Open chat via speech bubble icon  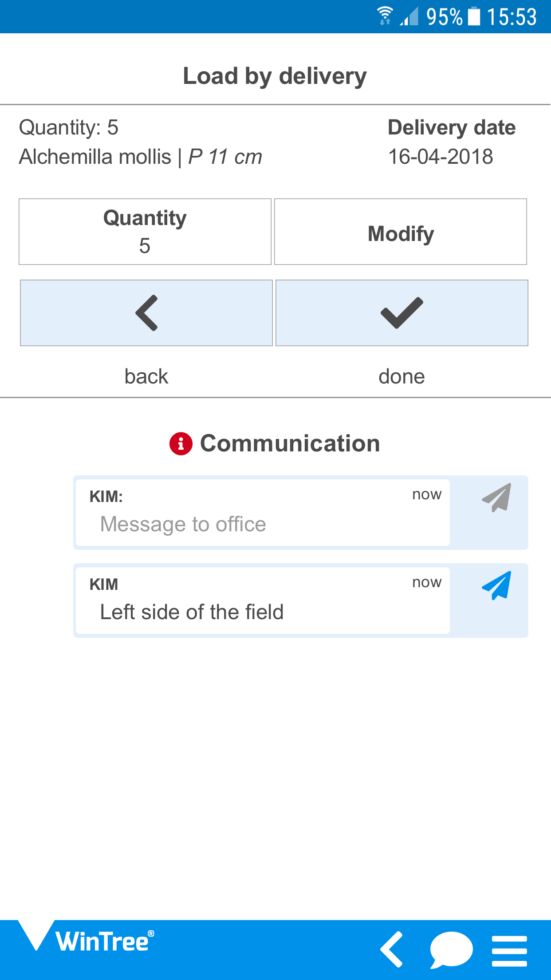(451, 949)
